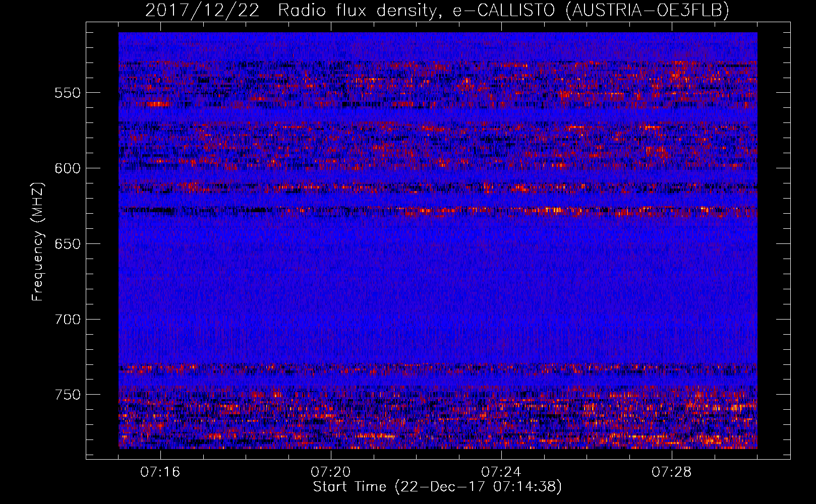Select the 750 frequency tick label
This screenshot has width=816, height=504.
pyautogui.click(x=68, y=395)
